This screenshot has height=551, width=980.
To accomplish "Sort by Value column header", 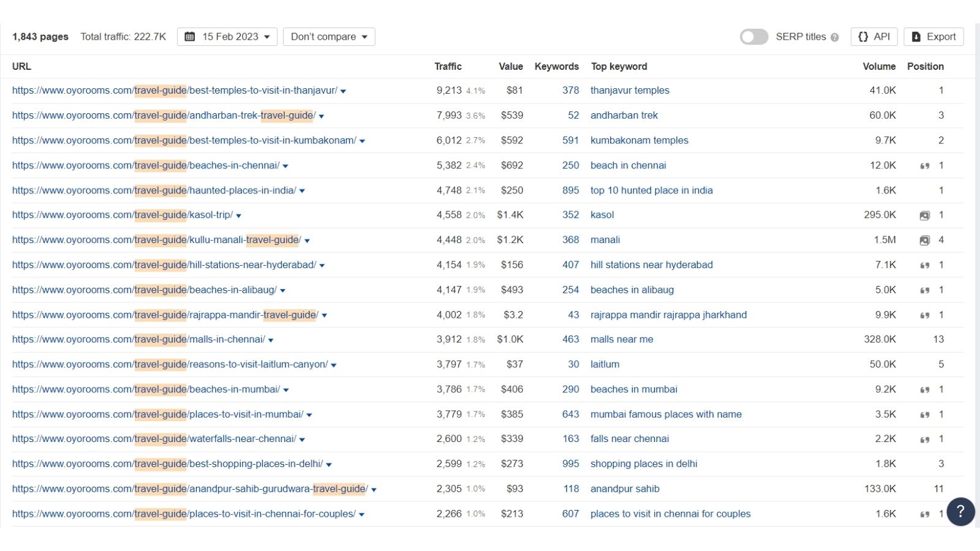I will (511, 66).
